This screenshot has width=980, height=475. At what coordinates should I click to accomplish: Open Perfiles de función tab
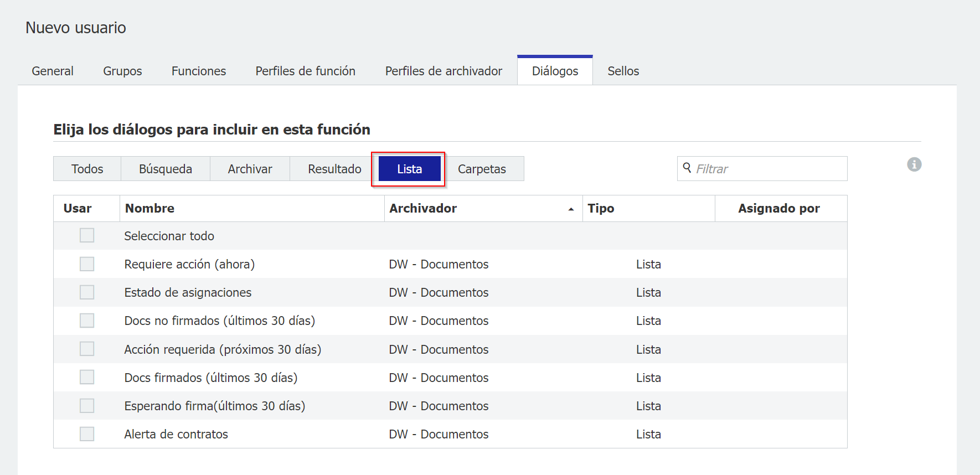(x=306, y=71)
